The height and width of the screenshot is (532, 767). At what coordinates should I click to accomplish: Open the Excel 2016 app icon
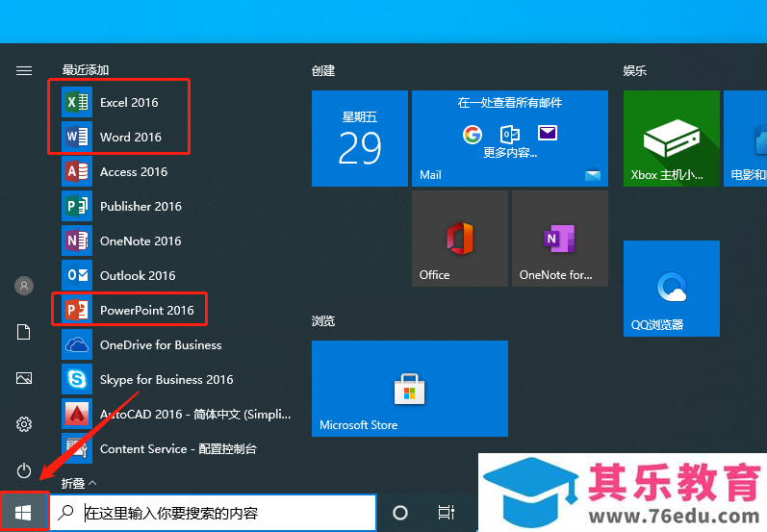click(77, 102)
